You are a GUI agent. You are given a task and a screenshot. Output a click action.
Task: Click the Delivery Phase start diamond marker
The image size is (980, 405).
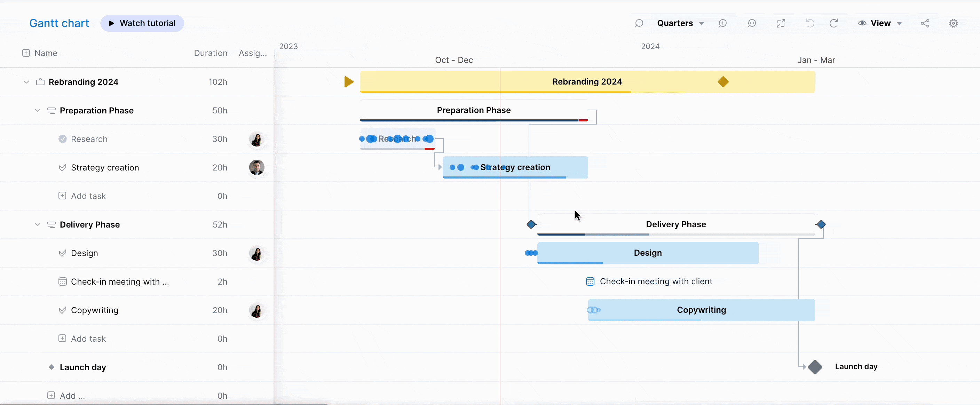[x=531, y=224]
